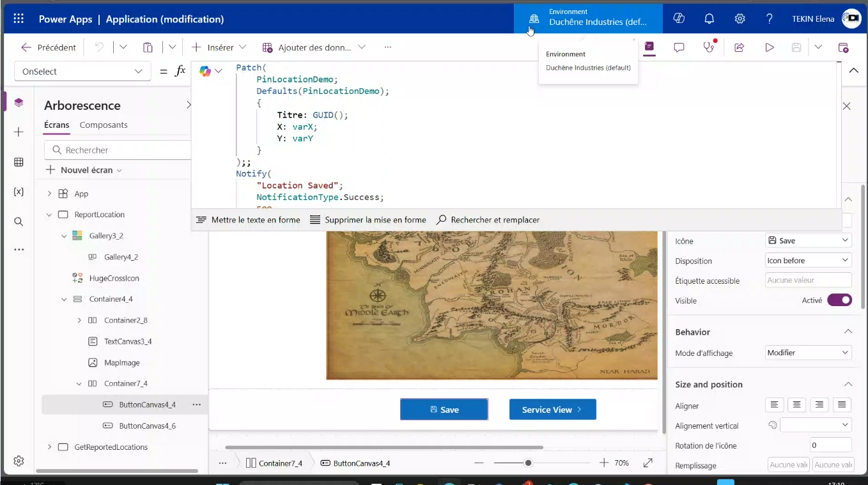Select the align center option
The width and height of the screenshot is (868, 485).
click(796, 405)
